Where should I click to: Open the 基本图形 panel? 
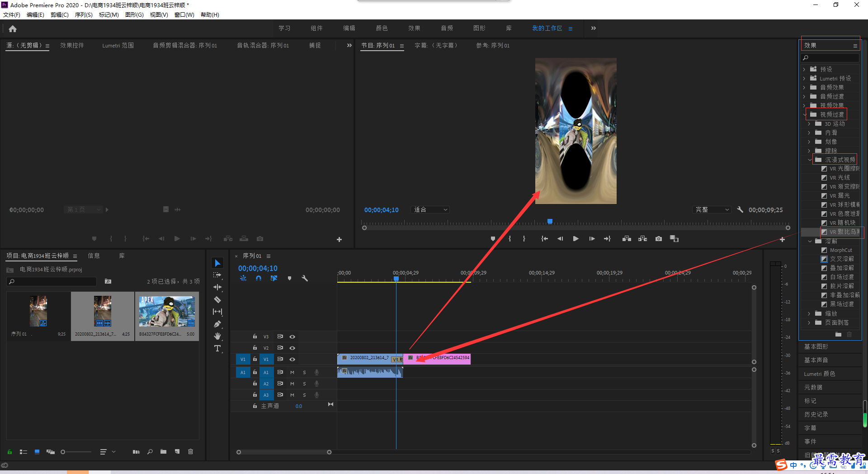[x=816, y=346]
